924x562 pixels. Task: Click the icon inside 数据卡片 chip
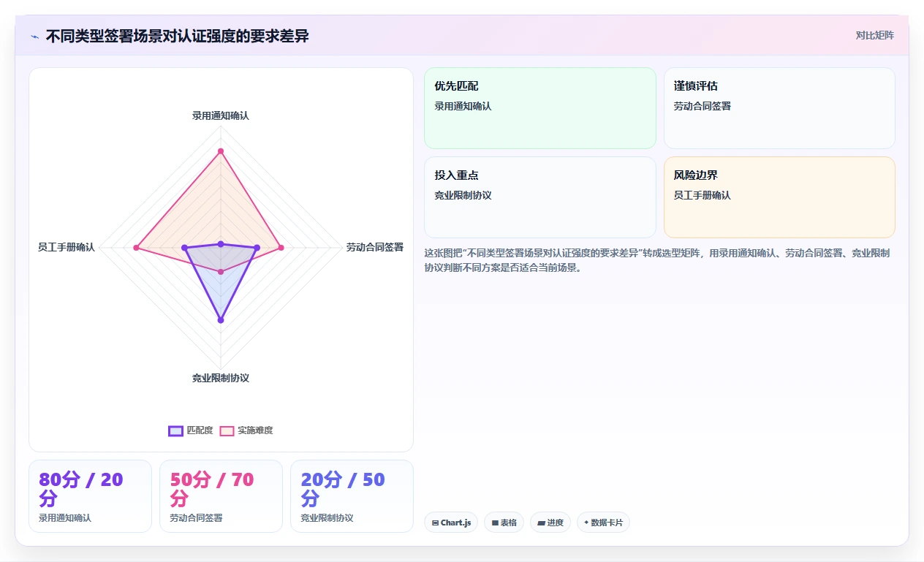[x=586, y=523]
